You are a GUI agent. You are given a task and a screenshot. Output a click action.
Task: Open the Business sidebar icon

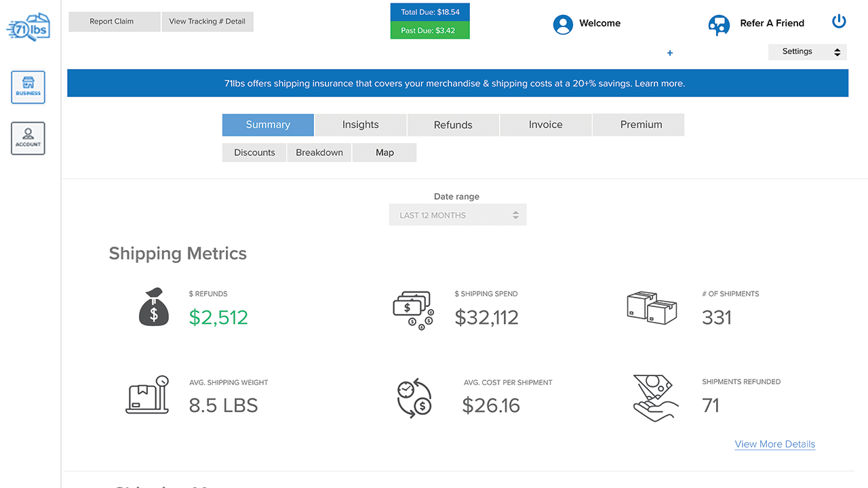click(x=28, y=87)
